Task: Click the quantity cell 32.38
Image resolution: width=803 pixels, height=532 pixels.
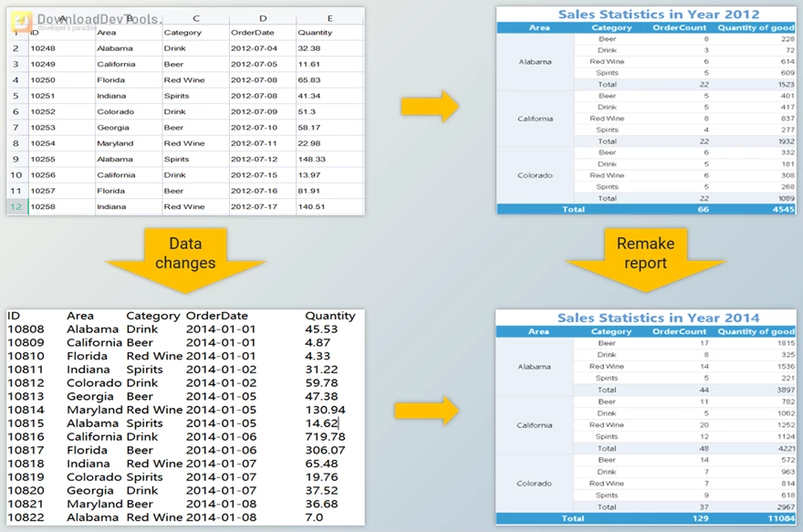Action: click(x=329, y=48)
